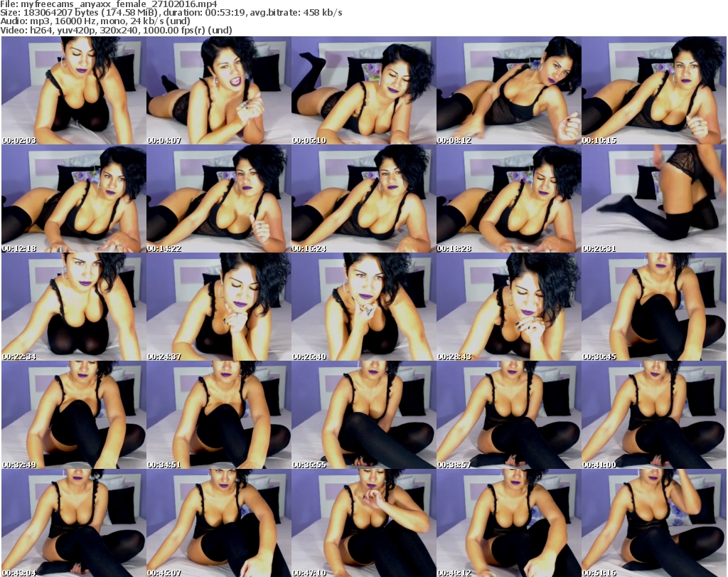
Task: Choose the thumbnail at 00:41:00
Action: 653,415
